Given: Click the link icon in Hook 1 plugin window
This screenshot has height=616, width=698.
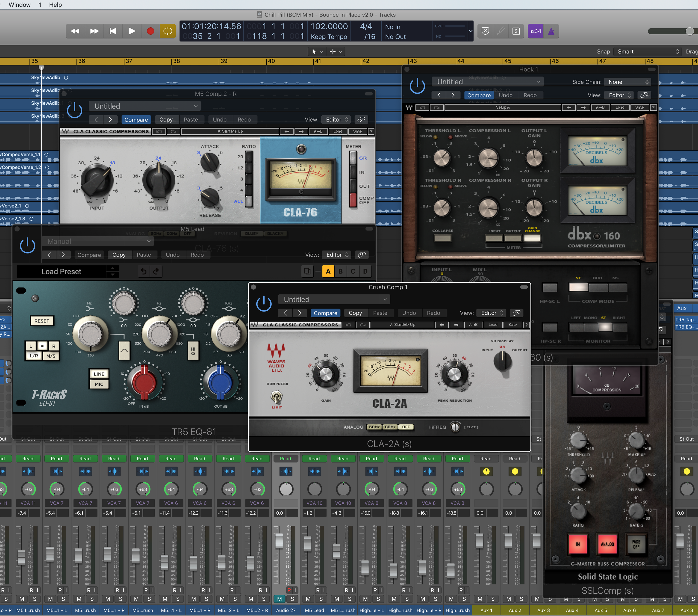Looking at the screenshot, I should click(x=644, y=95).
